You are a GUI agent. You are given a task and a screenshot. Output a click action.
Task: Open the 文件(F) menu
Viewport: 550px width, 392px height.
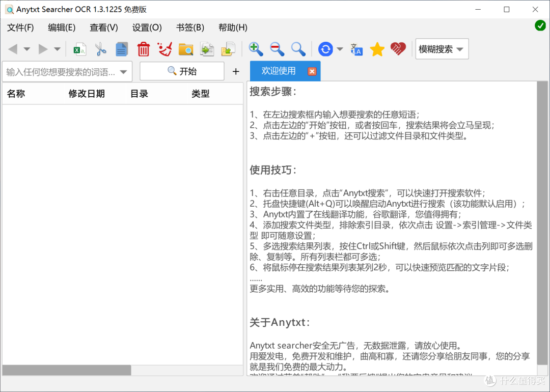pos(20,27)
